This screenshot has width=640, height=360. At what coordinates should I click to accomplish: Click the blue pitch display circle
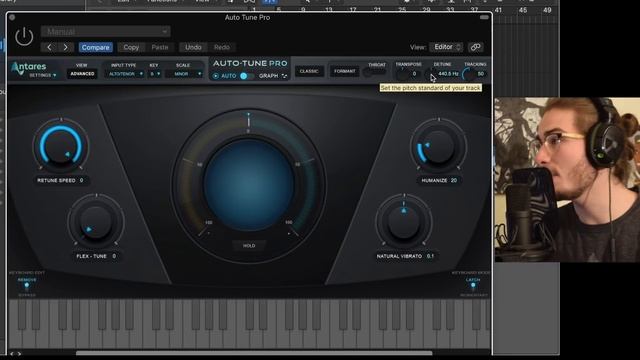pos(249,185)
